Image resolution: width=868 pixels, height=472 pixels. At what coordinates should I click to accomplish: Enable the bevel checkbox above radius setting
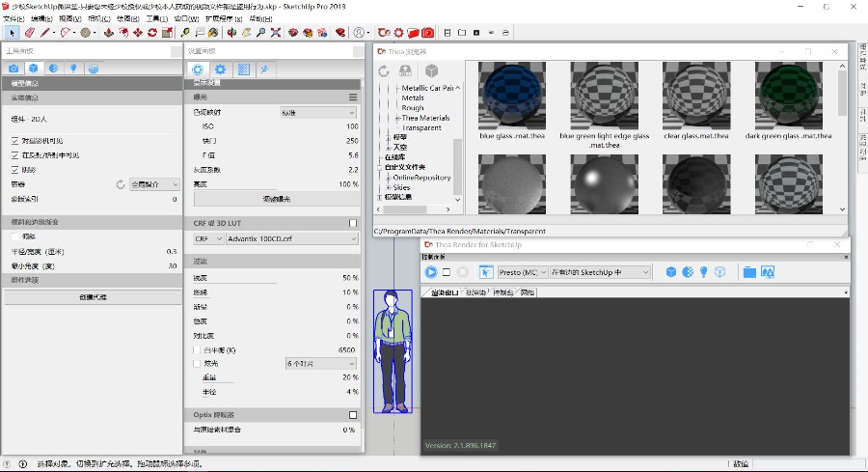click(x=14, y=236)
